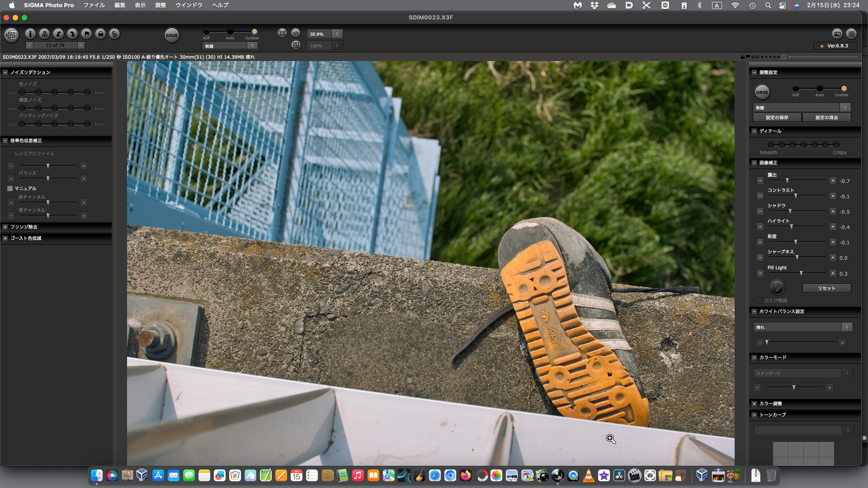The width and height of the screenshot is (868, 488).
Task: Open the ファイル menu
Action: (x=94, y=5)
